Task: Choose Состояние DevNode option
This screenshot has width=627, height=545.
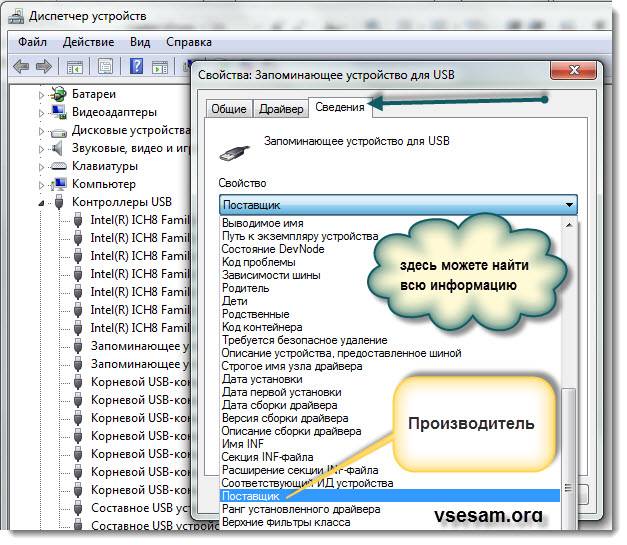Action: pos(273,249)
